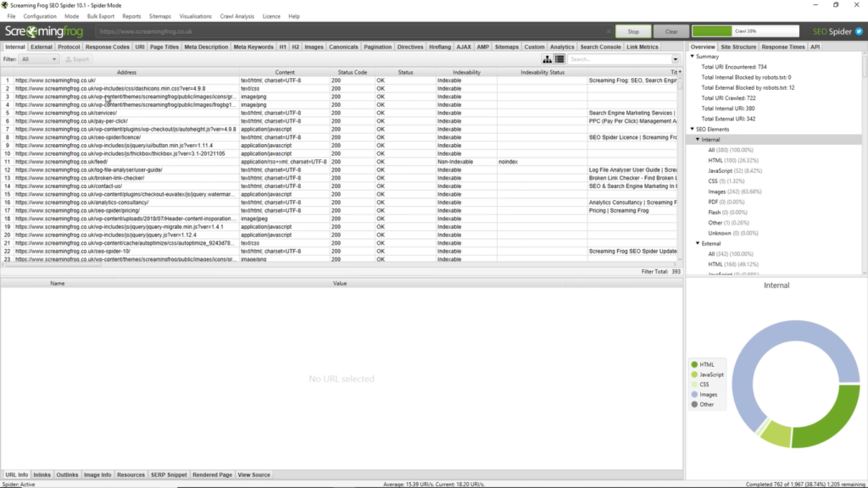Click the Export button

click(77, 59)
